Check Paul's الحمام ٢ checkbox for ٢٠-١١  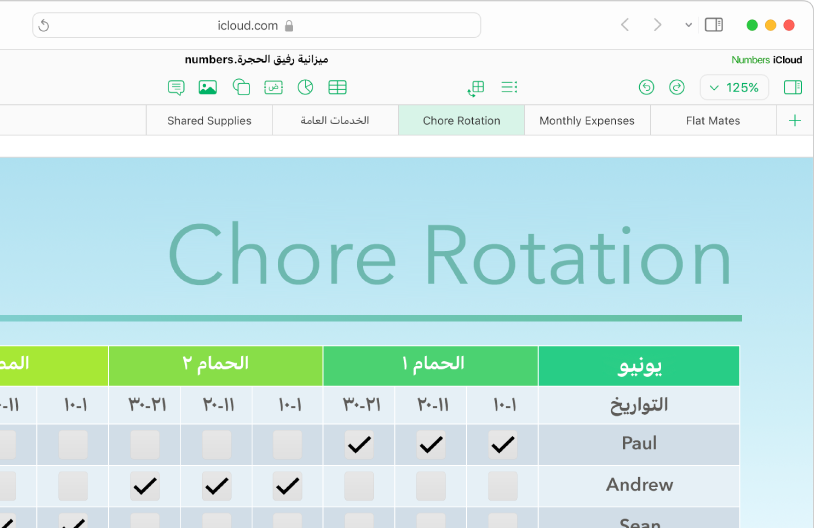point(216,445)
